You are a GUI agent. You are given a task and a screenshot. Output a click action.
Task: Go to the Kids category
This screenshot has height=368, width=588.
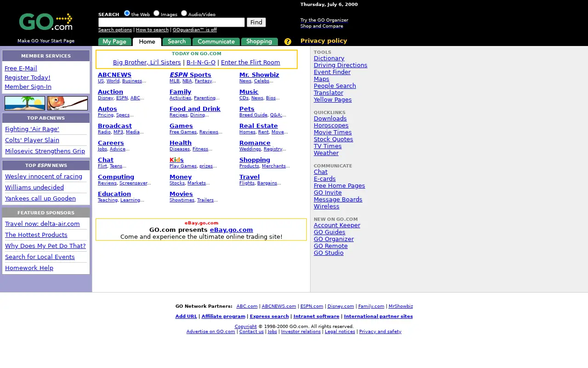[x=176, y=160]
